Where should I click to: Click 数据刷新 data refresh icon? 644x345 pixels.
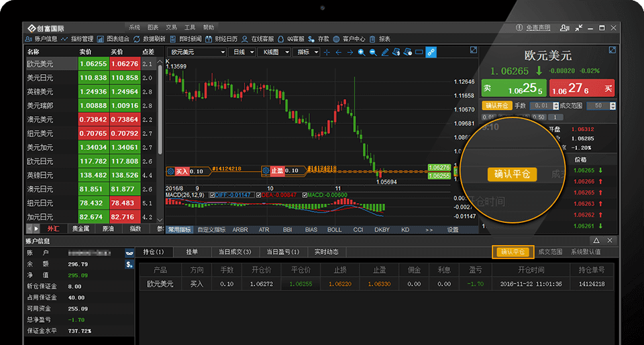tap(137, 39)
